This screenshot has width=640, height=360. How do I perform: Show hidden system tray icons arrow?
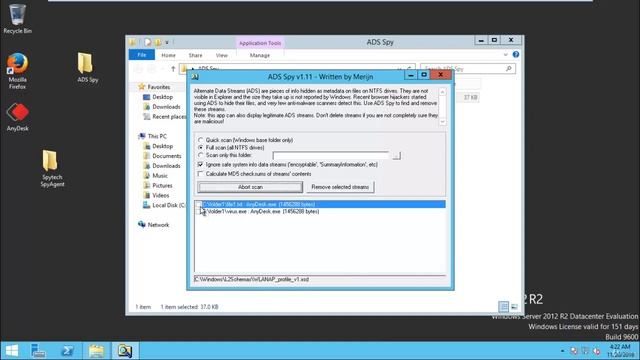click(562, 351)
